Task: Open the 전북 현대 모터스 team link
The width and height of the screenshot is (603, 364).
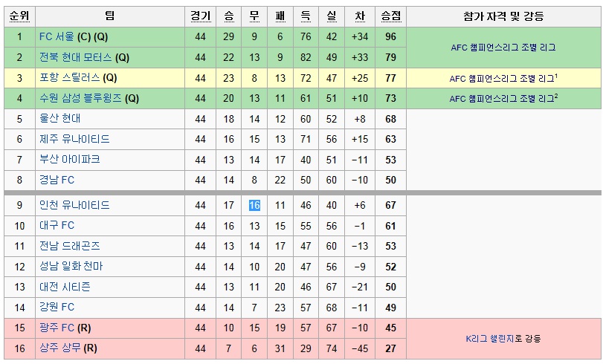Action: pyautogui.click(x=75, y=58)
